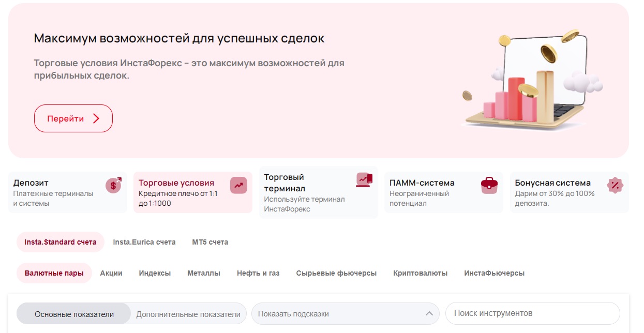Switch to the ИнстаФьючерсы category
The height and width of the screenshot is (333, 644).
pyautogui.click(x=495, y=273)
